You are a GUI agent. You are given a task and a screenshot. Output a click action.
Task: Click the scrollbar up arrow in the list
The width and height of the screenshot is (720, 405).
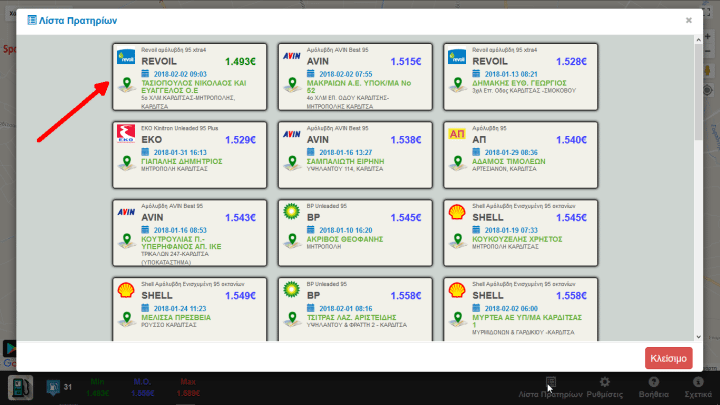click(698, 40)
